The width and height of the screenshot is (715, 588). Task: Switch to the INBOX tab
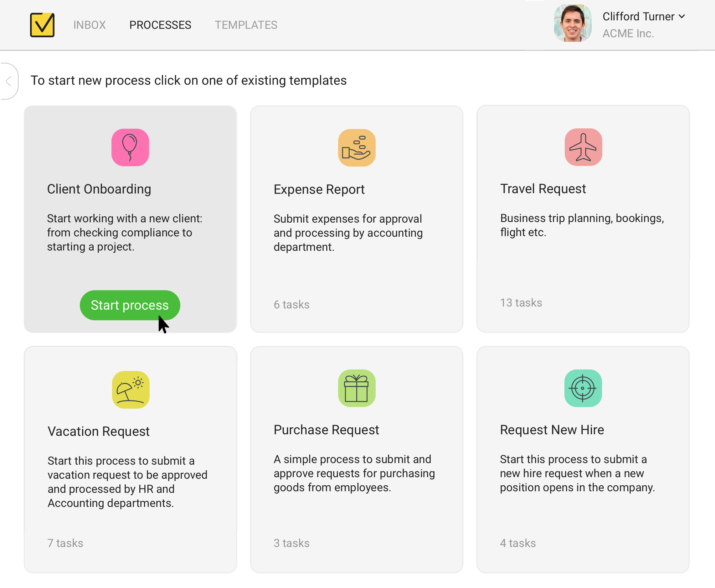(90, 25)
